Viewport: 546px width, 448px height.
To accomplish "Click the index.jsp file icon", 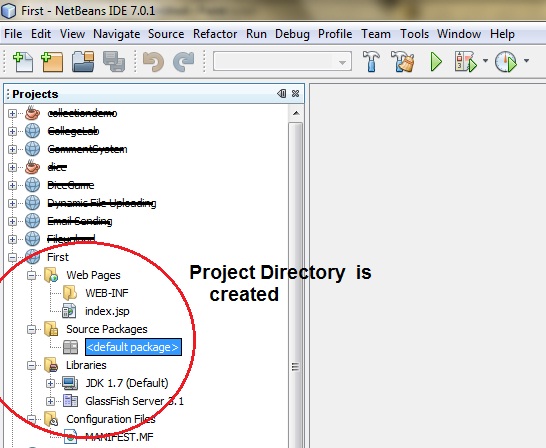I will 69,311.
